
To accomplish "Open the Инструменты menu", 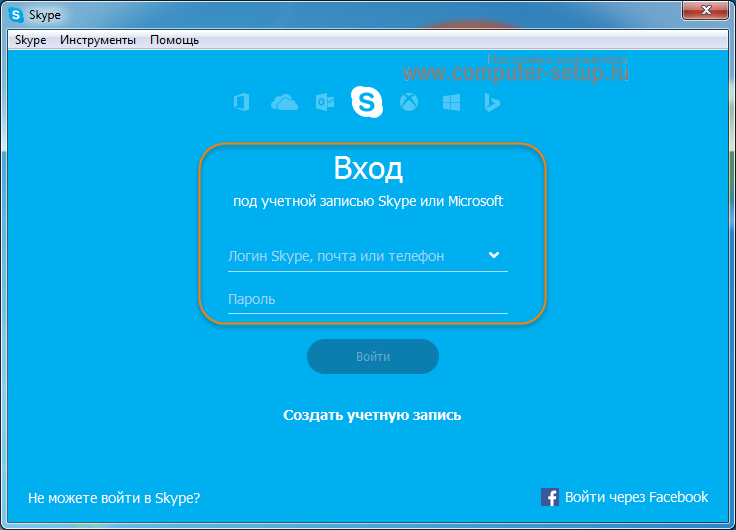I will 98,40.
